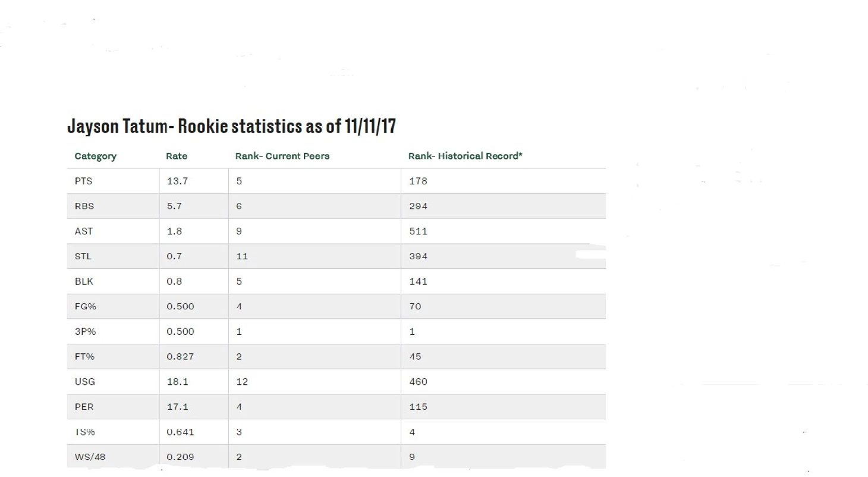The width and height of the screenshot is (868, 477).
Task: Select the TS% rate value '0.641'
Action: point(180,432)
